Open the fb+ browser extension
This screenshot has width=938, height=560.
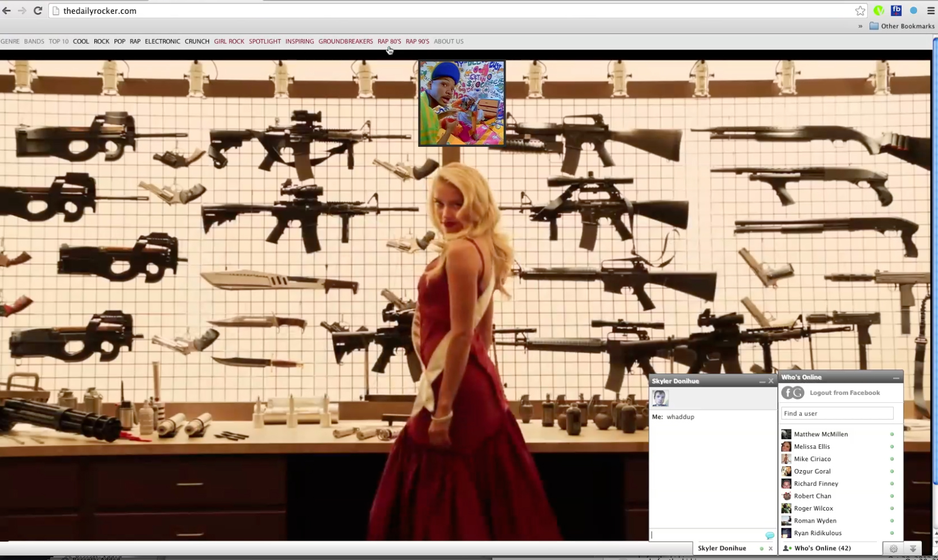click(896, 10)
